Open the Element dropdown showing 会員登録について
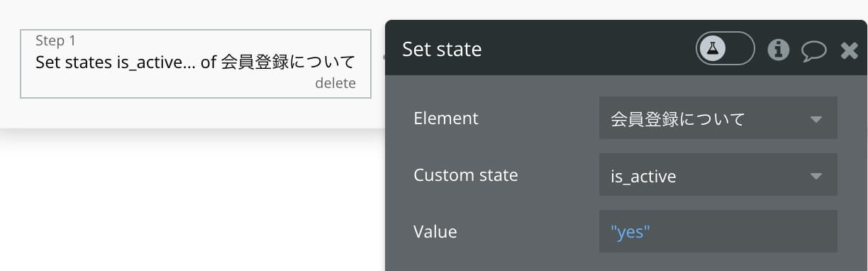The height and width of the screenshot is (271, 868). 718,118
